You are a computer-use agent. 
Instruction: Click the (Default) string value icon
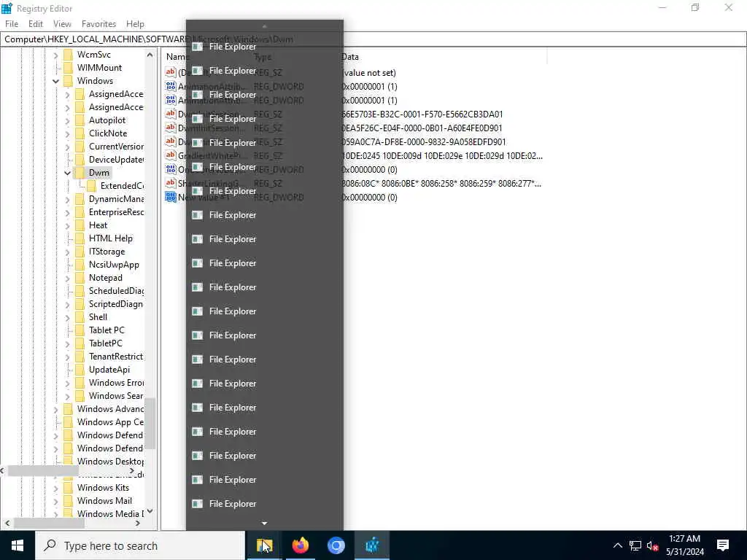[x=171, y=72]
